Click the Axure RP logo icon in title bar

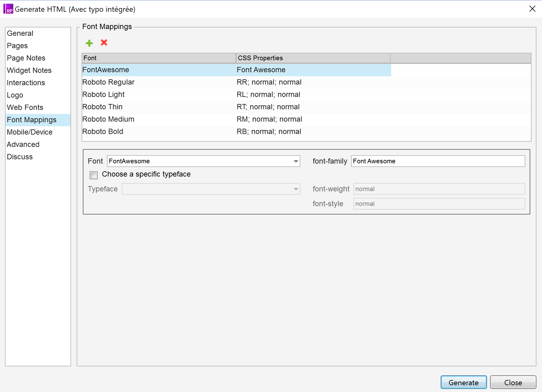tap(8, 8)
